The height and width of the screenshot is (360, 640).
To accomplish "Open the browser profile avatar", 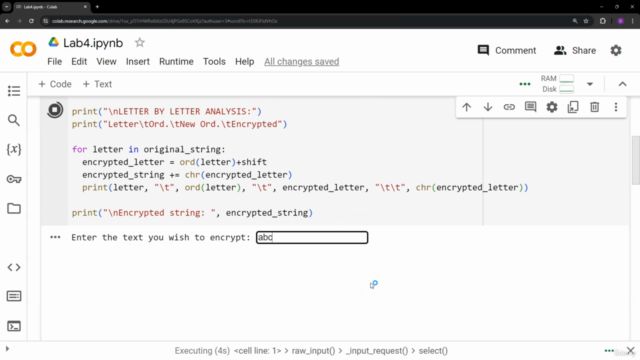I will coord(620,21).
